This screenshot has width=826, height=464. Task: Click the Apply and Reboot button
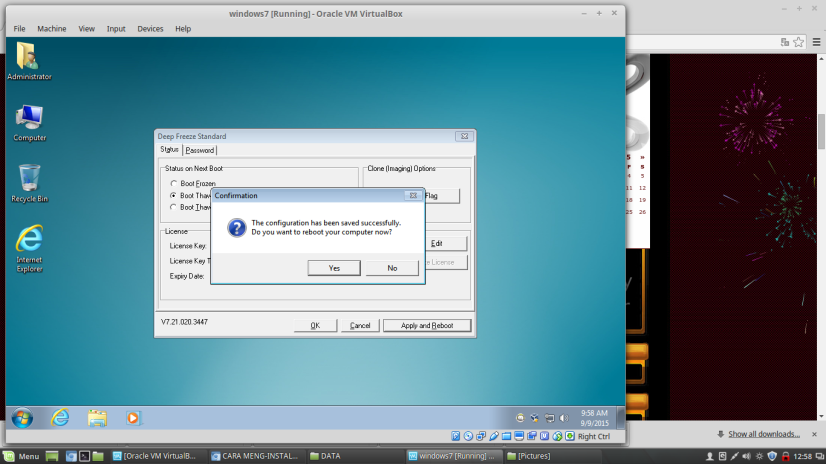pyautogui.click(x=427, y=325)
